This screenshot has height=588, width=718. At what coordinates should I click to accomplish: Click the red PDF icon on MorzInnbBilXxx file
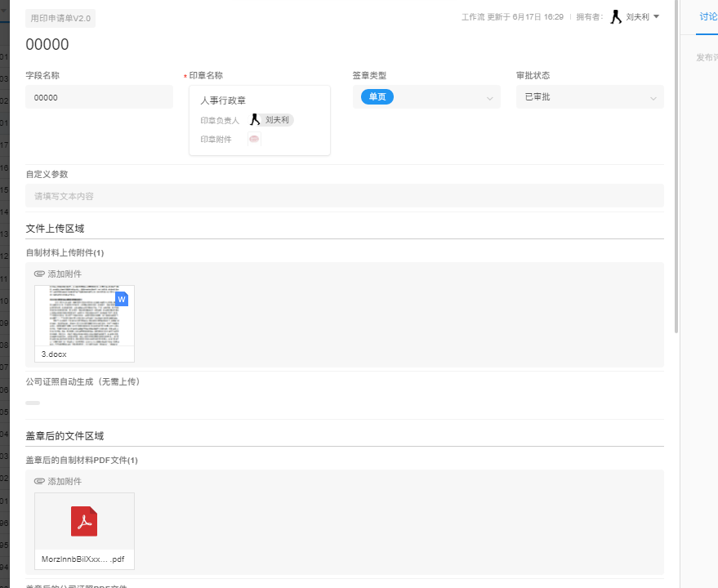[84, 521]
